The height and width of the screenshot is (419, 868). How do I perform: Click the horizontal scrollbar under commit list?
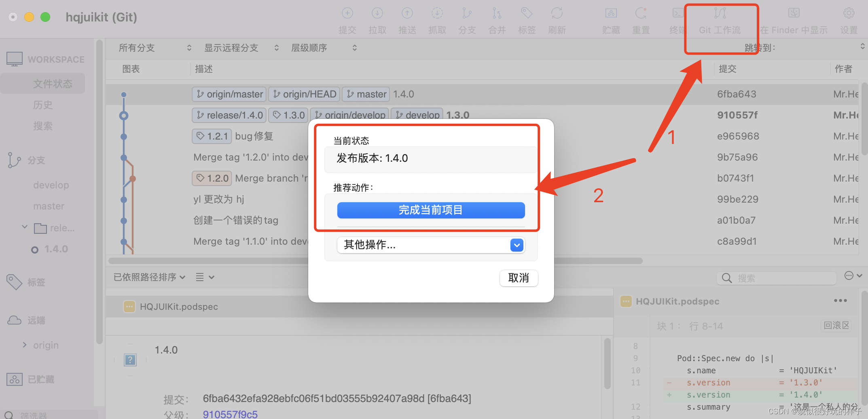(375, 261)
